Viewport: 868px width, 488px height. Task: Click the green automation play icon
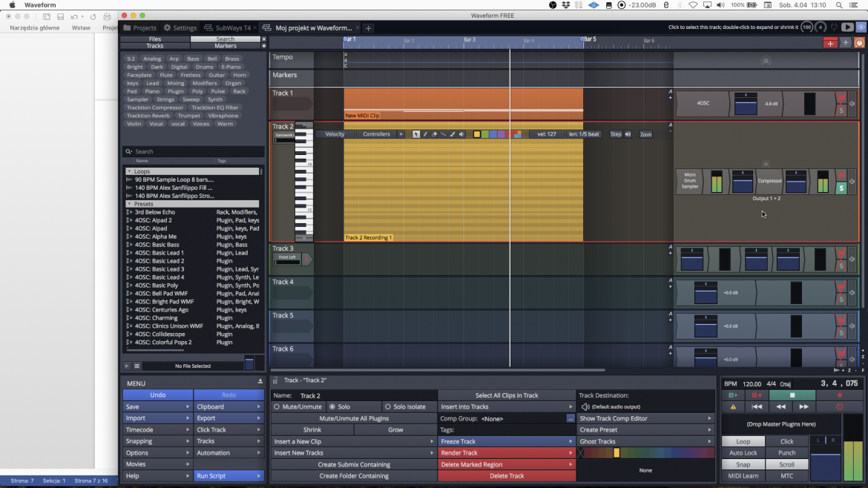[x=733, y=395]
